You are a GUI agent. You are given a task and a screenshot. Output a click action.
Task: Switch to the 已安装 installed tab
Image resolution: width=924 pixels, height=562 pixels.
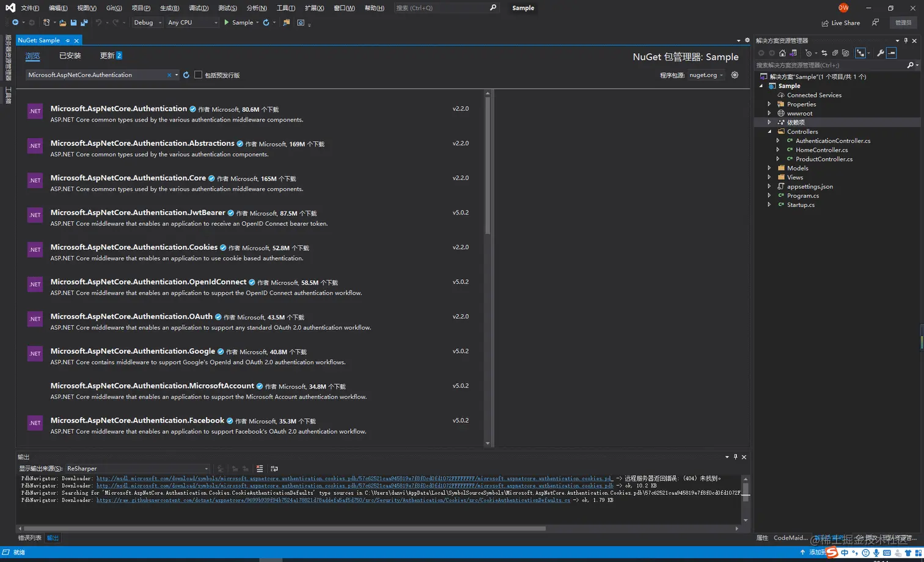[70, 56]
